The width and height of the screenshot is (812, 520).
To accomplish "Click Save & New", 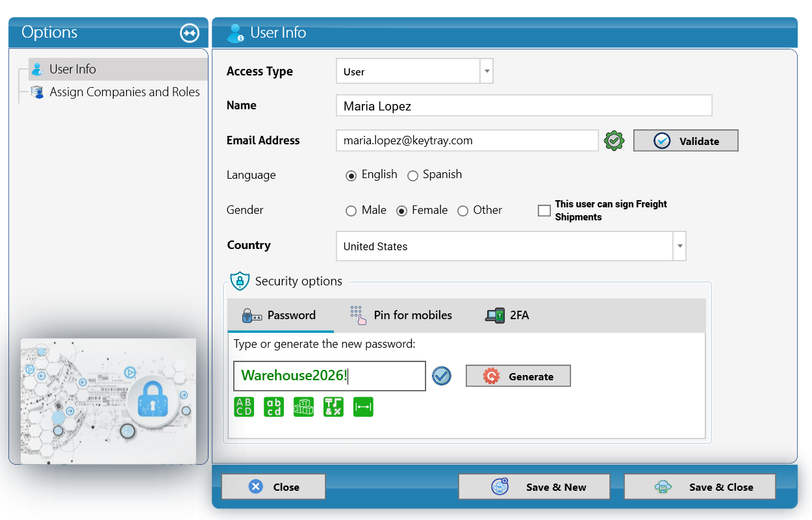I will [534, 487].
